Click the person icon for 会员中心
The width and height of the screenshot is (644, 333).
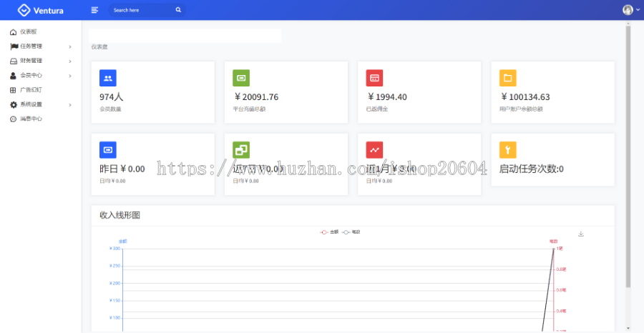tap(13, 76)
